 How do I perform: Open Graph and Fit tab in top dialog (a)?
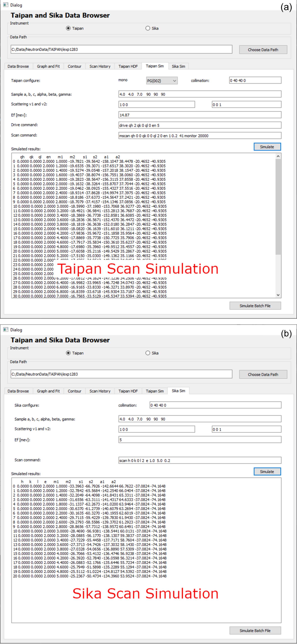click(x=48, y=66)
